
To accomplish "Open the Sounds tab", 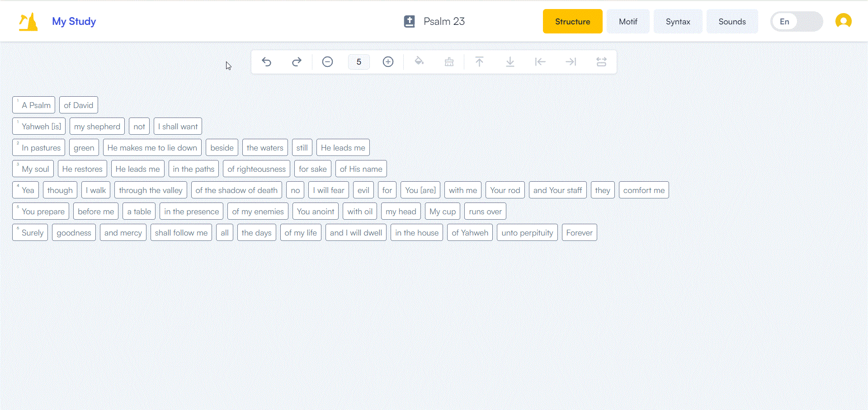I will 732,22.
